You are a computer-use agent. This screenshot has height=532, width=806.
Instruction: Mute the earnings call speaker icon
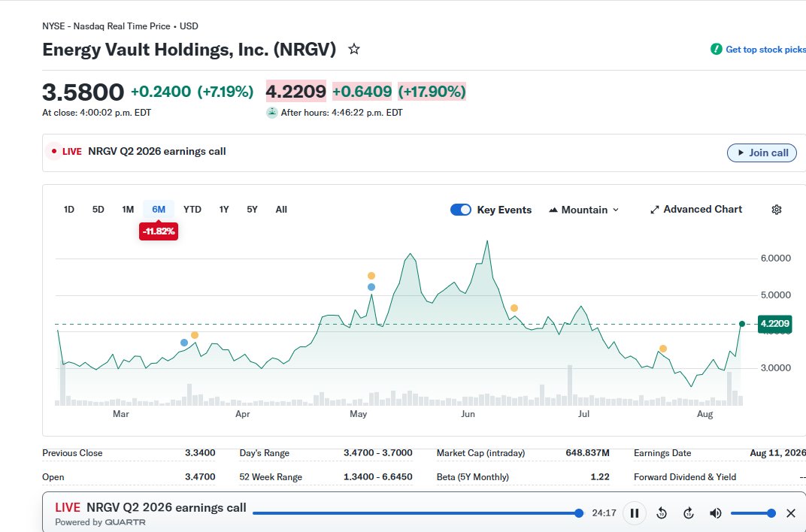[715, 513]
